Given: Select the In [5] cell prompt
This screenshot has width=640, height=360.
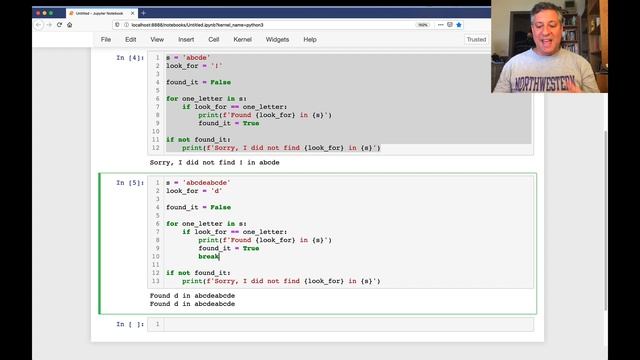Looking at the screenshot, I should (130, 183).
